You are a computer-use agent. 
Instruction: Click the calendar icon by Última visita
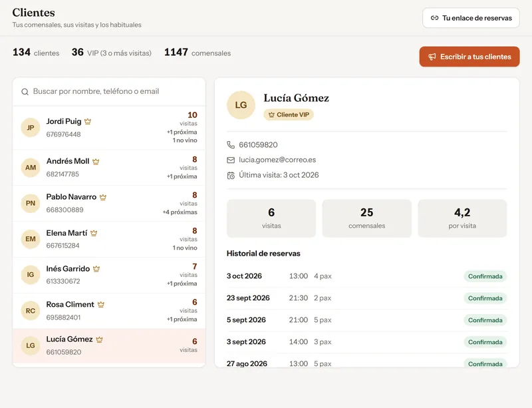coord(231,175)
